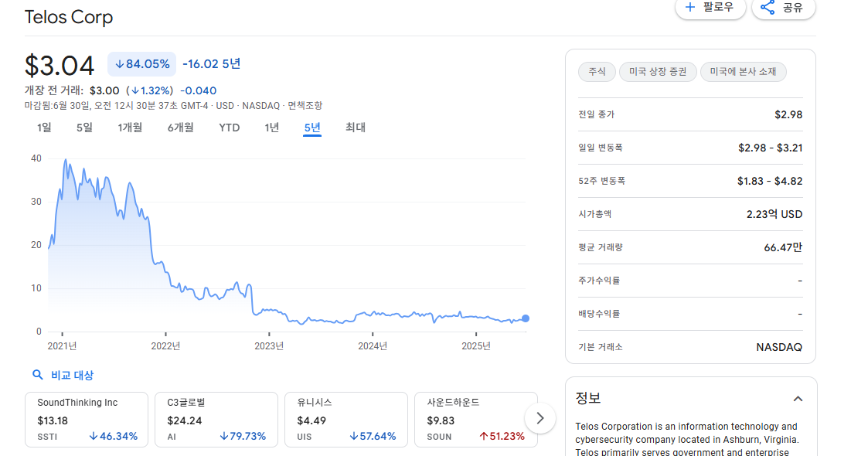Click the 2023년 axis label on chart
Viewport: 868px width, 456px height.
click(269, 346)
